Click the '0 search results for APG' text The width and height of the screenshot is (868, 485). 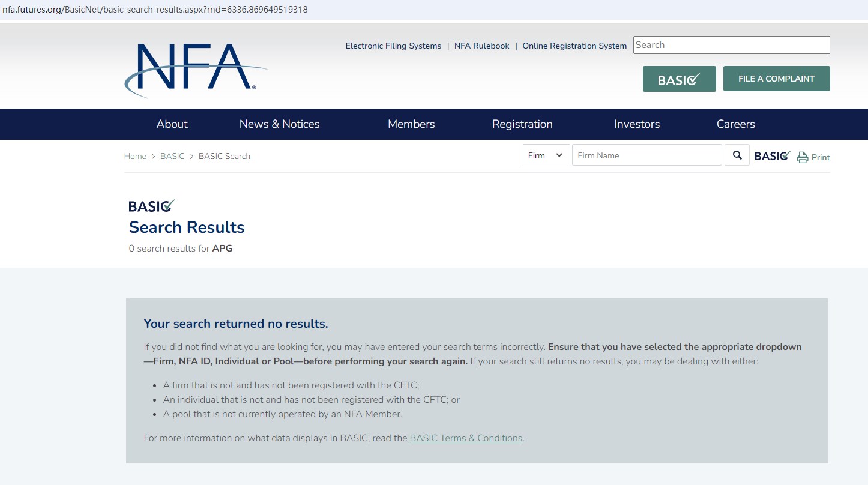click(181, 249)
